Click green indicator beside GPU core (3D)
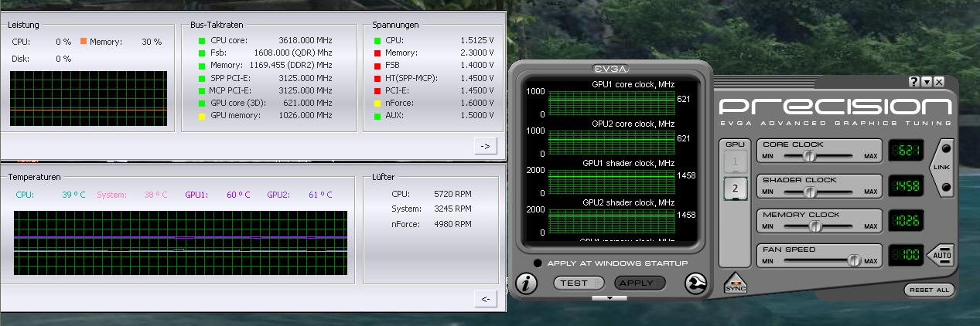The height and width of the screenshot is (326, 980). 202,103
